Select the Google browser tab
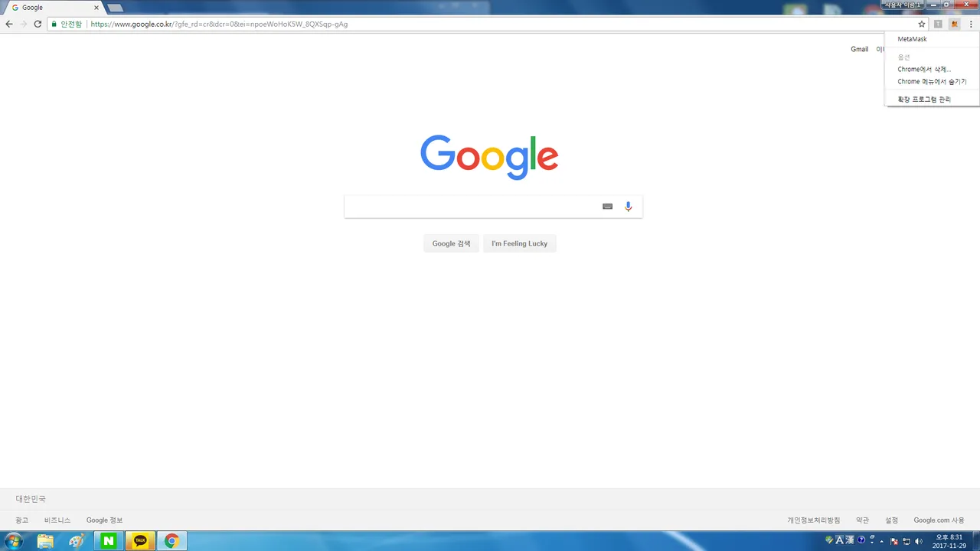Image resolution: width=980 pixels, height=551 pixels. [52, 8]
